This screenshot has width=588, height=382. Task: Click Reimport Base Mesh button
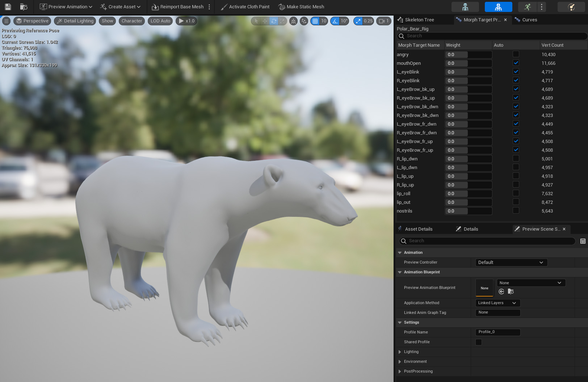tap(178, 7)
